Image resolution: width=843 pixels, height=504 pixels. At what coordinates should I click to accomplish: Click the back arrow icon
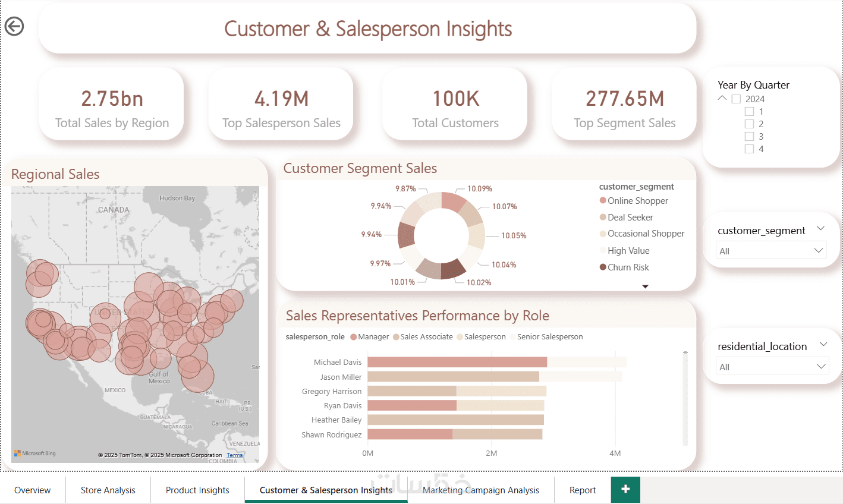pyautogui.click(x=14, y=26)
